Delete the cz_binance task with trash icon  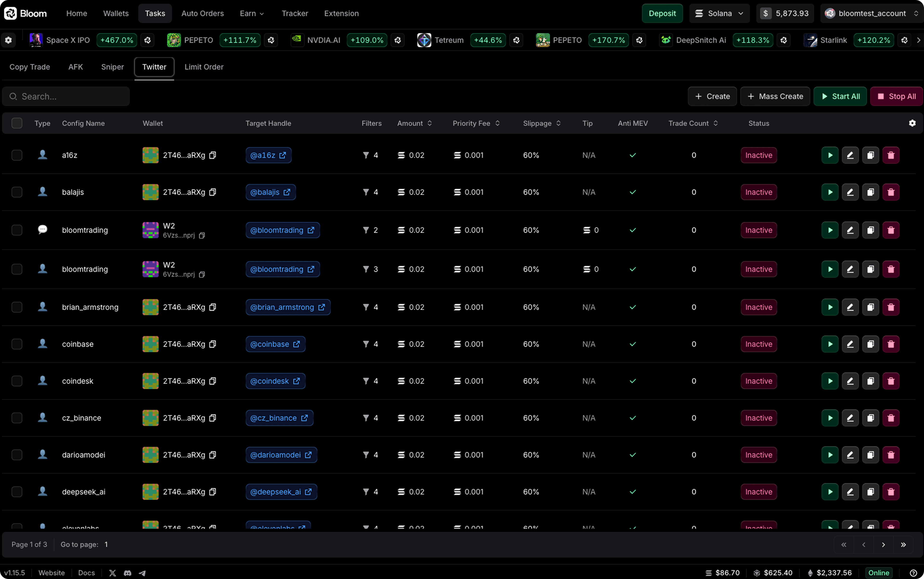[891, 418]
